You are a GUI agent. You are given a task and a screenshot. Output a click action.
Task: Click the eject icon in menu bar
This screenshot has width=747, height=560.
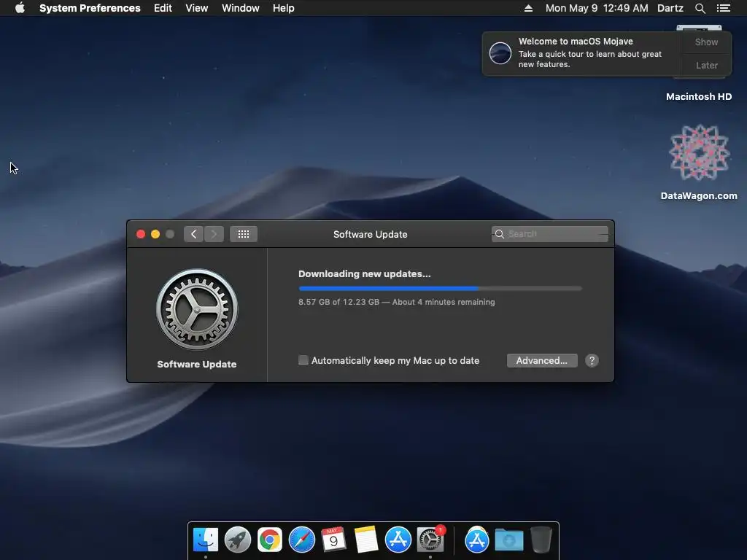click(528, 8)
